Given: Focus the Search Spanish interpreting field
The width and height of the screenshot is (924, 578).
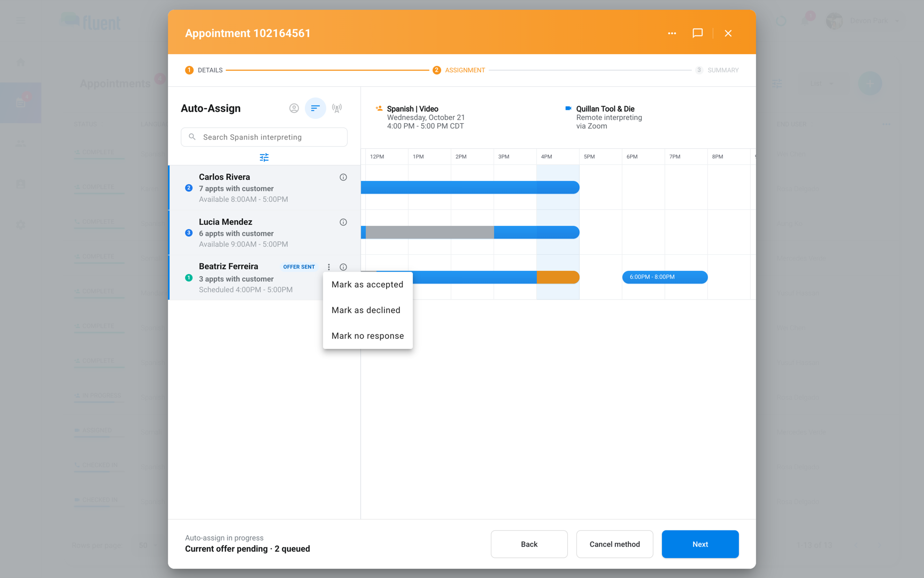Looking at the screenshot, I should point(264,137).
